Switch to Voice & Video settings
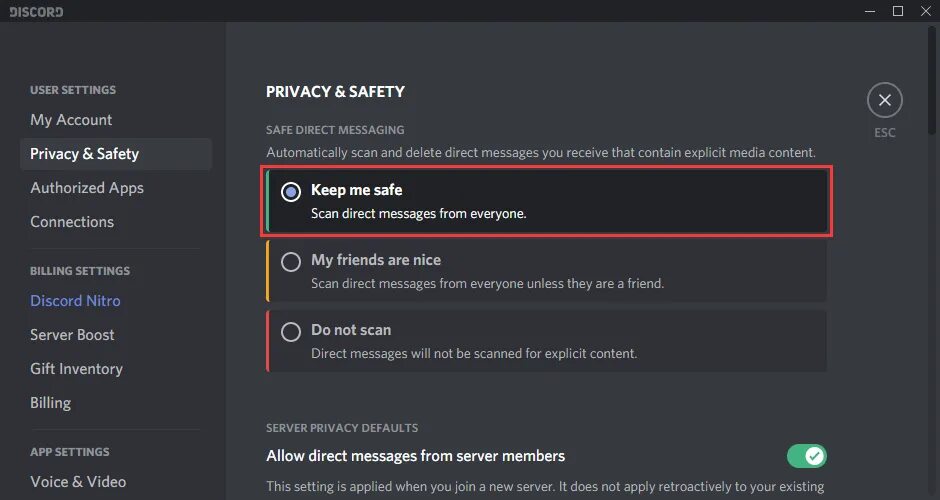This screenshot has height=500, width=940. (78, 482)
